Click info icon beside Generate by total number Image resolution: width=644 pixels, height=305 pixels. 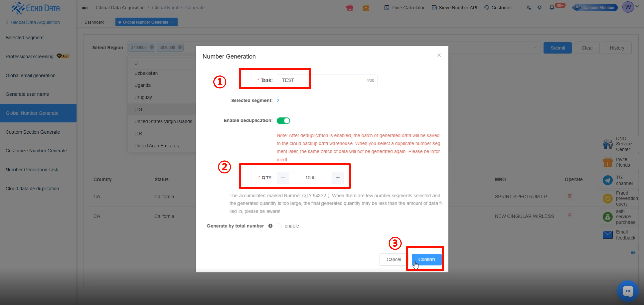270,226
